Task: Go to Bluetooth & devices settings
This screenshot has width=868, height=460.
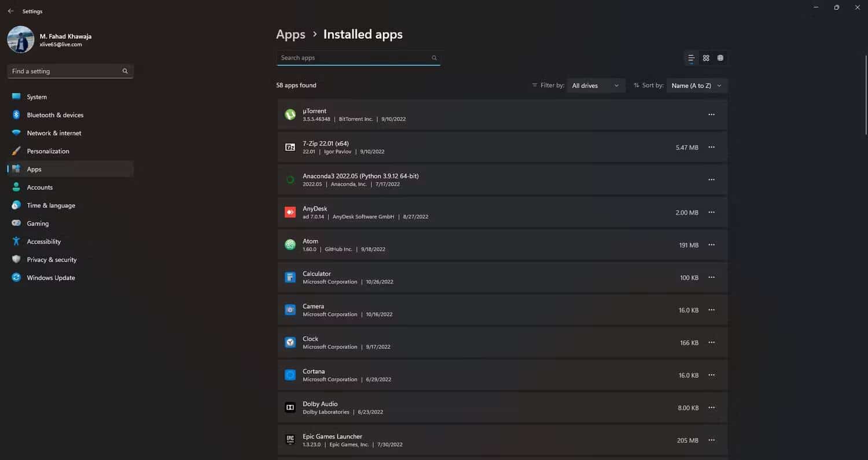Action: tap(55, 115)
